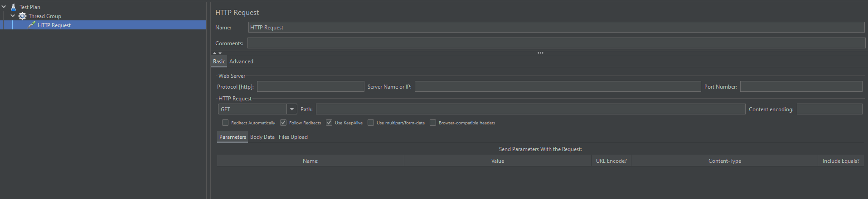Click the HTTP Request pipette icon
Image resolution: width=868 pixels, height=199 pixels.
(31, 25)
